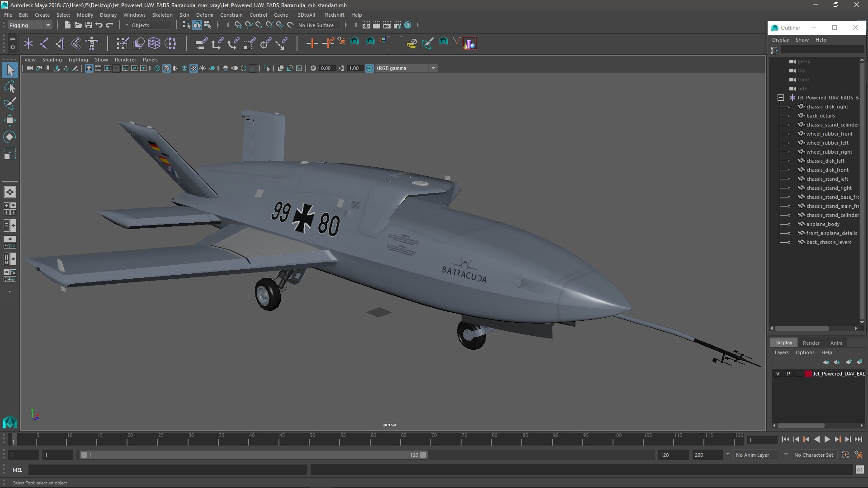Open Script Editor icon at bottom right

(x=859, y=470)
